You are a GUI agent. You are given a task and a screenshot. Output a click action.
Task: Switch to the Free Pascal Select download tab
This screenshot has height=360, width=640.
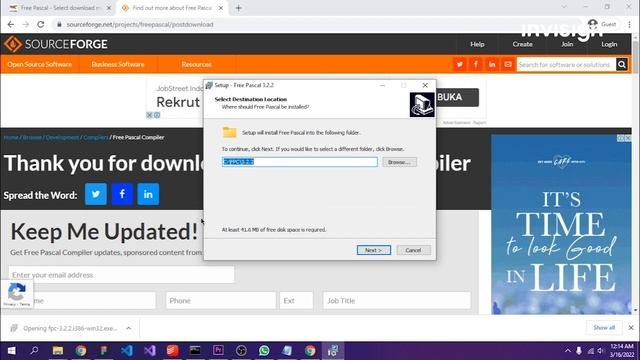coord(60,8)
